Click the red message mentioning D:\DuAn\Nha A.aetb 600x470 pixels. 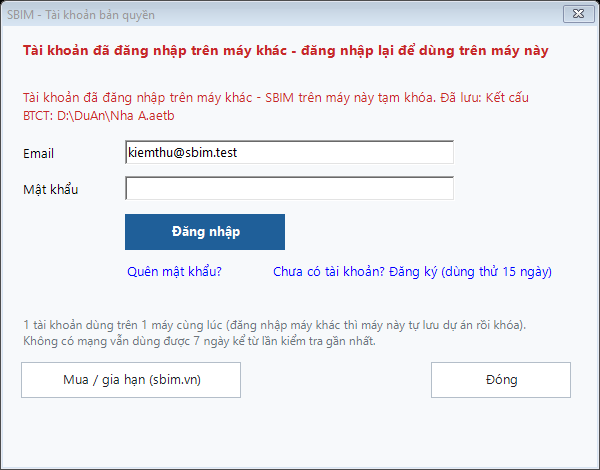[276, 106]
